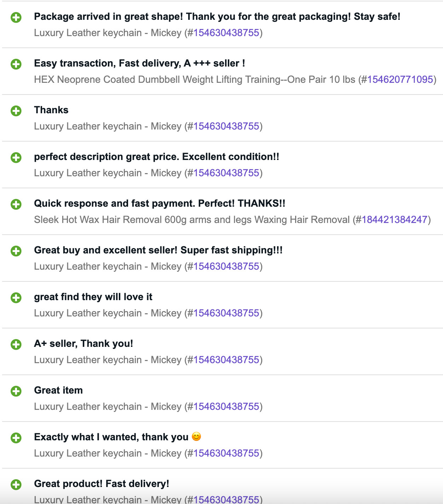Open item number link under "Great item" feedback
443x504 pixels.
click(226, 407)
